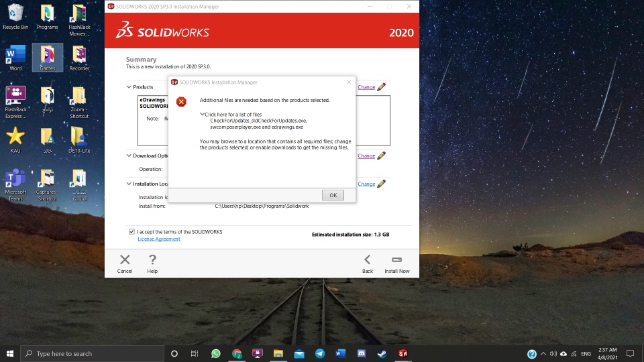The image size is (644, 362).
Task: Click SOLIDWORKS installer taskbar icon
Action: (403, 353)
